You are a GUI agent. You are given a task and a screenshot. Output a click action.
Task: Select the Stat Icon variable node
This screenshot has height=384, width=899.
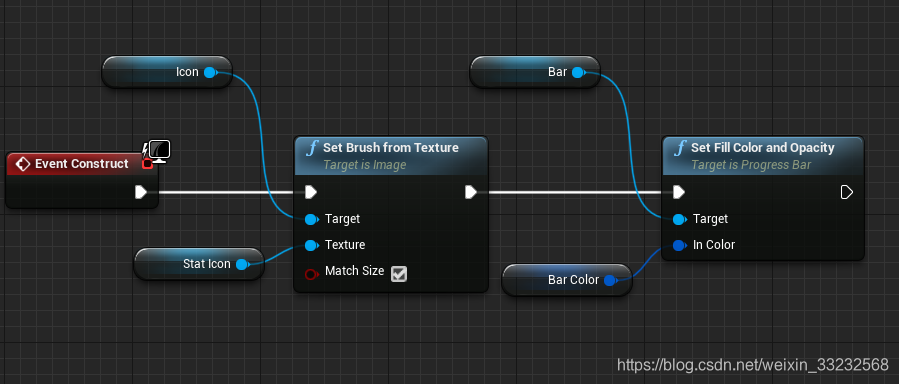pos(199,264)
